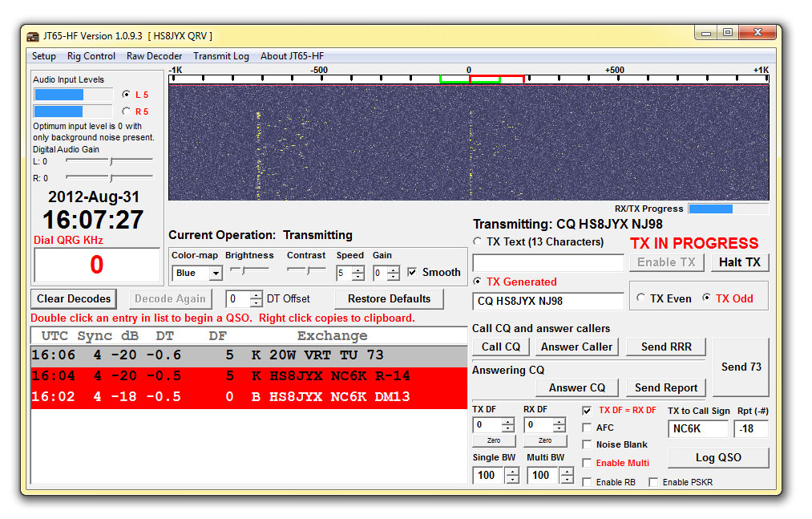The height and width of the screenshot is (519, 812).
Task: Click the DF column header
Action: [217, 336]
